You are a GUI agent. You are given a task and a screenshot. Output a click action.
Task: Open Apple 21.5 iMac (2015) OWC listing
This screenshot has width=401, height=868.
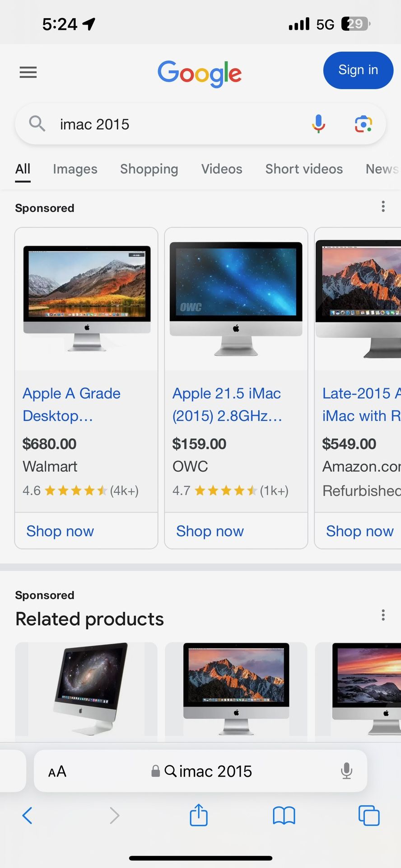[x=227, y=404]
